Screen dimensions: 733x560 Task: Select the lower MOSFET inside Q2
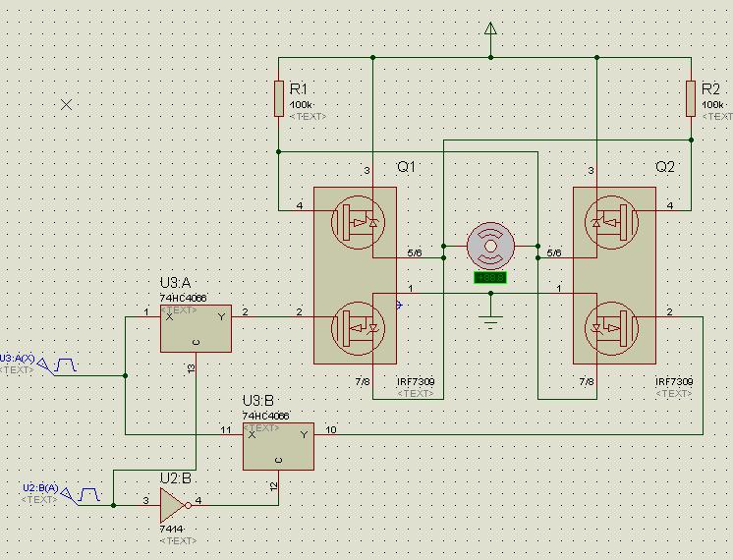[613, 328]
